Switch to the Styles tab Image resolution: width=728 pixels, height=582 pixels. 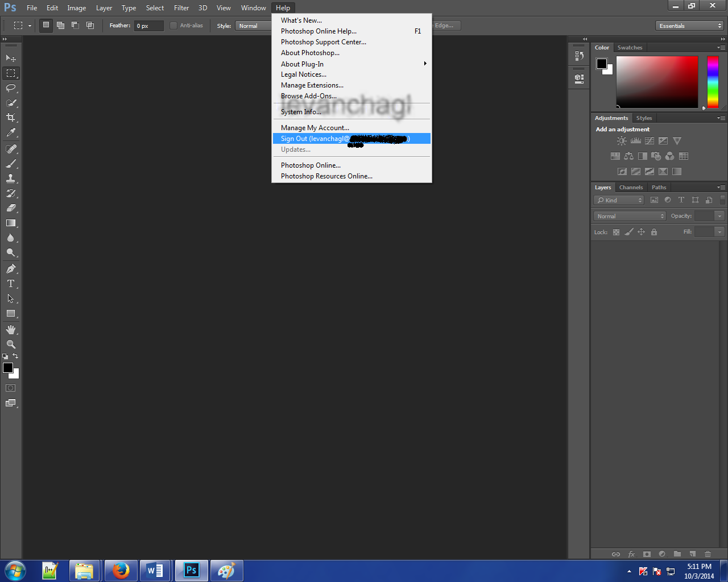(x=644, y=118)
